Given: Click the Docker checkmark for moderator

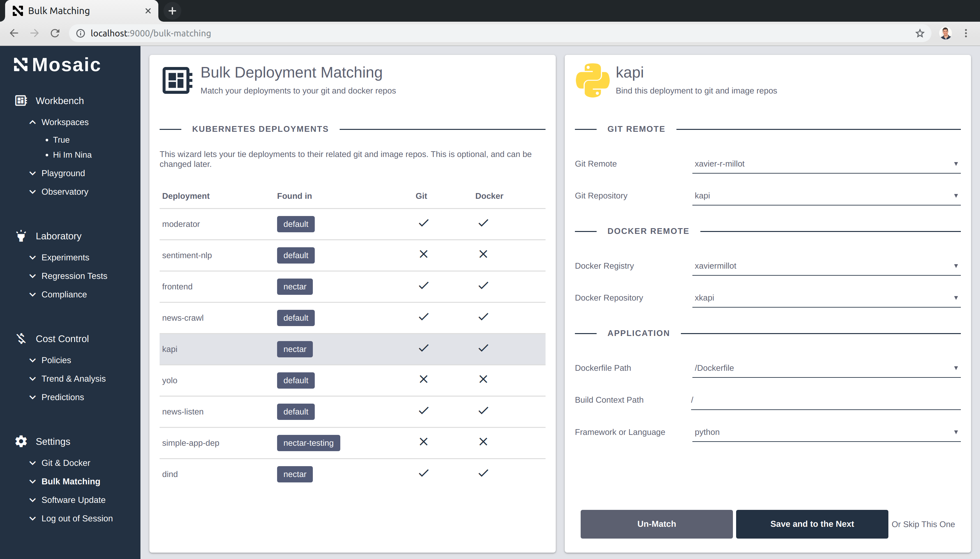Looking at the screenshot, I should pyautogui.click(x=483, y=223).
